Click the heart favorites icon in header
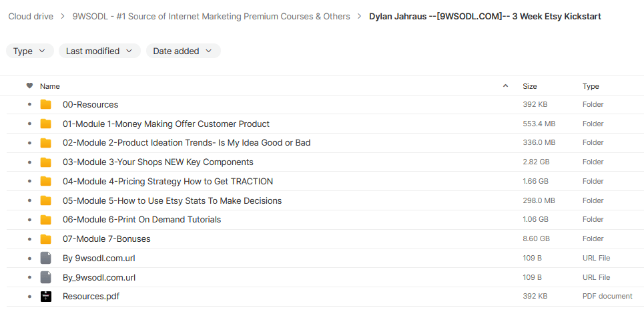 click(29, 86)
